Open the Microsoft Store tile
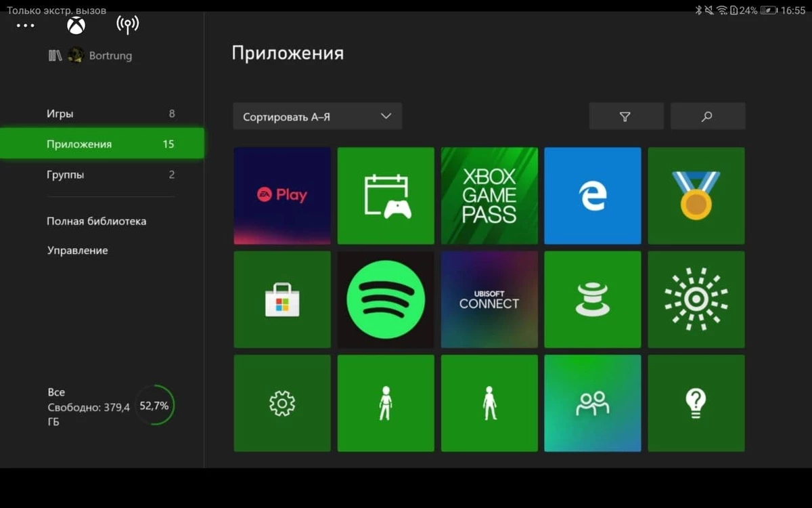The image size is (812, 508). (282, 299)
